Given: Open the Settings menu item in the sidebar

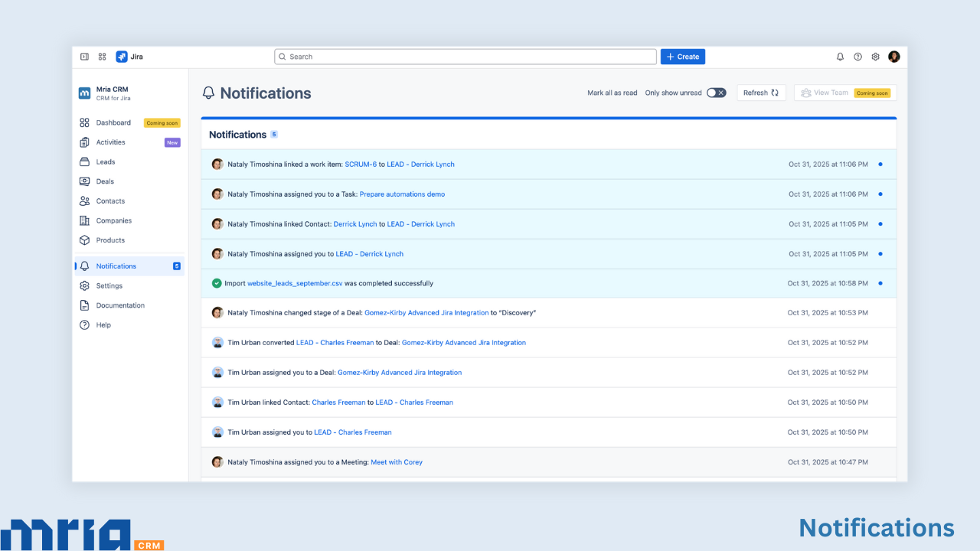Looking at the screenshot, I should tap(129, 286).
